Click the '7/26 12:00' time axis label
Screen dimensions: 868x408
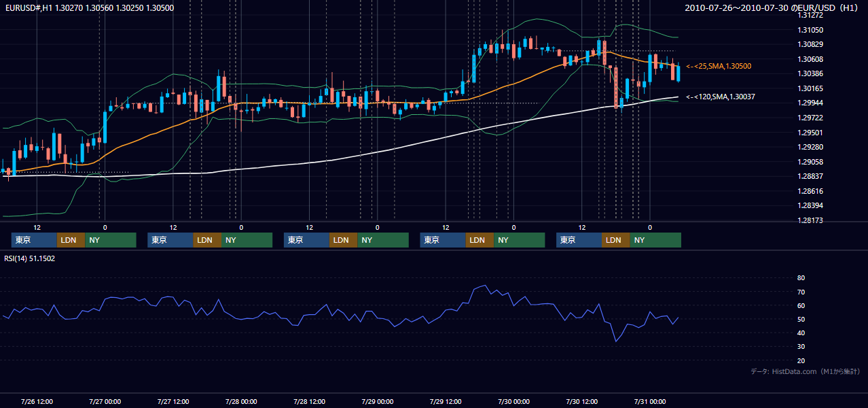[x=37, y=401]
